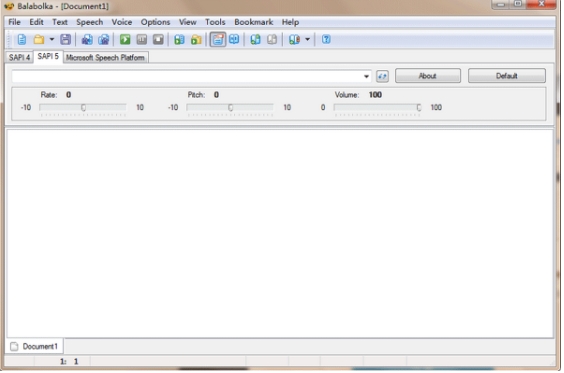564x373 pixels.
Task: Switch to the Microsoft Speech Platform tab
Action: (105, 58)
